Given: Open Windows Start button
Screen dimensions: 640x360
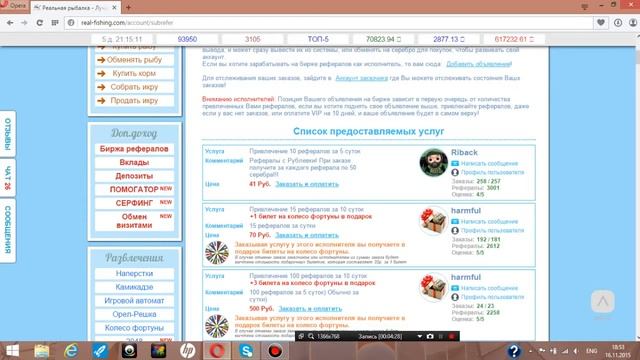Looking at the screenshot, I should 12,351.
